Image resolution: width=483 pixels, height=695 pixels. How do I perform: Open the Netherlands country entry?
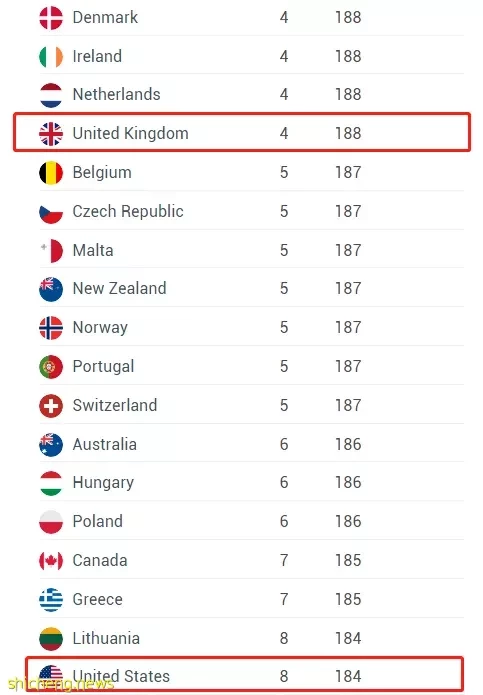[x=117, y=94]
